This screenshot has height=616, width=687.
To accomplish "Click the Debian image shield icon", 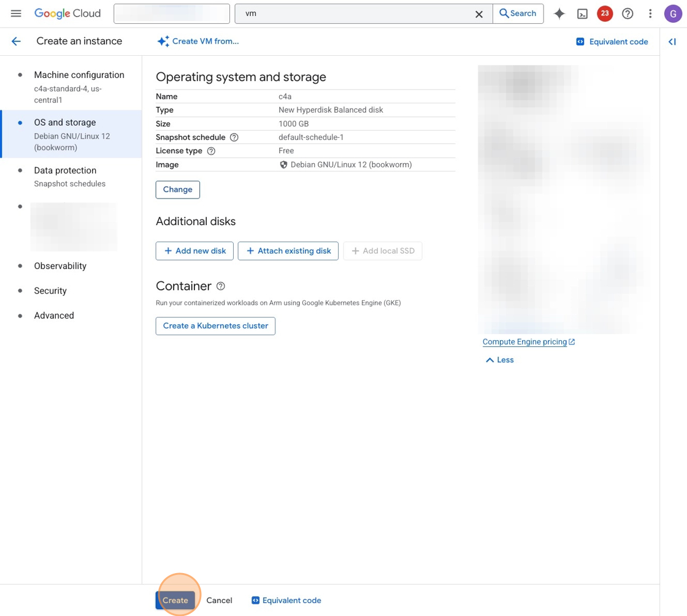I will pyautogui.click(x=283, y=165).
